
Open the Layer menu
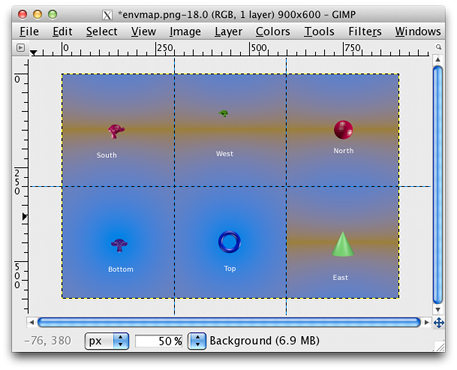click(228, 31)
